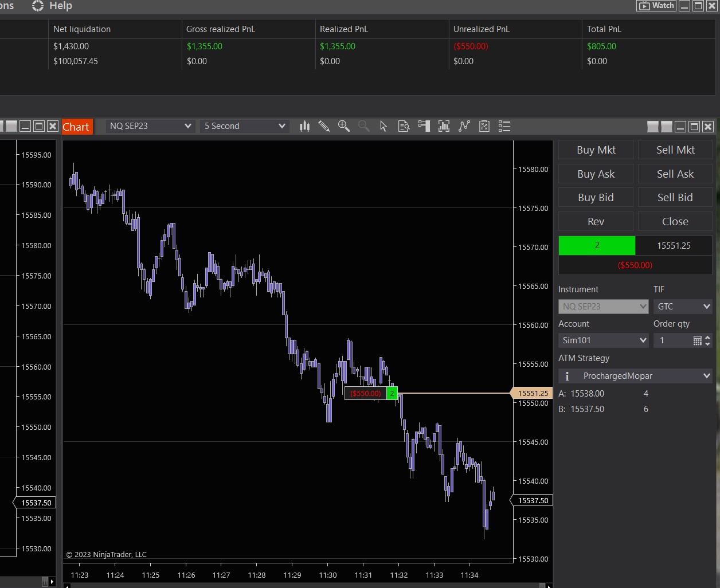Expand the ProchargedMopar ATM Strategy dropdown
Image resolution: width=720 pixels, height=588 pixels.
pyautogui.click(x=635, y=376)
